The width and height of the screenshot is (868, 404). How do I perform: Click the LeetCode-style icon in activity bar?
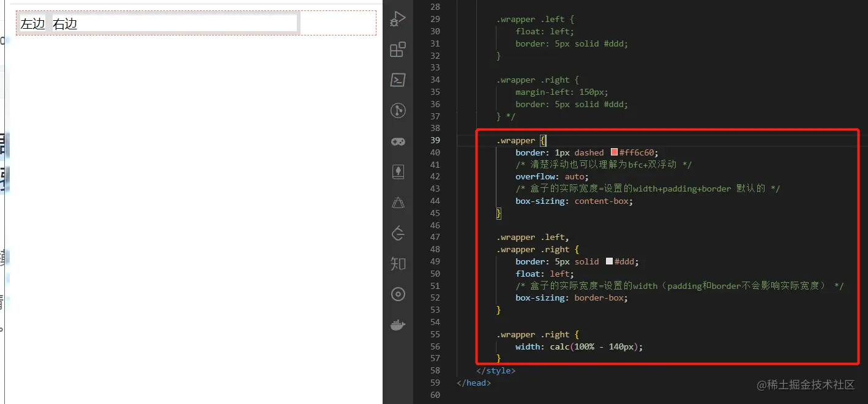[398, 233]
